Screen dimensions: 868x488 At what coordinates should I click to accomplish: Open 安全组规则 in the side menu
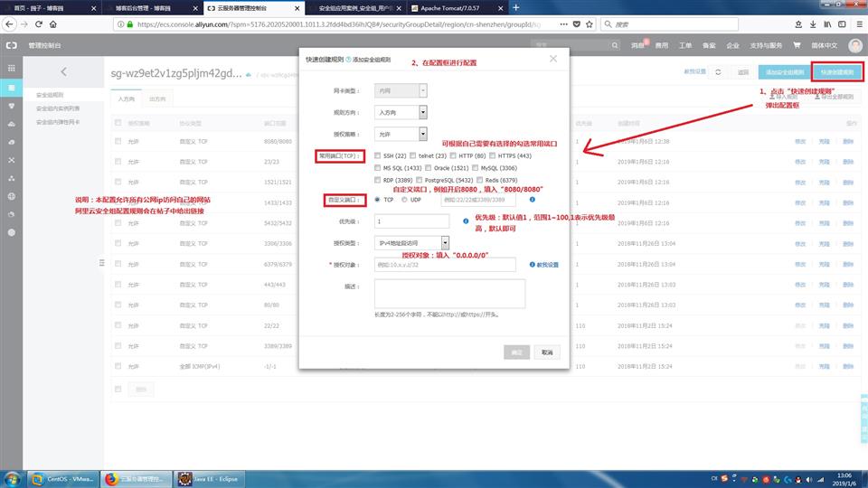pyautogui.click(x=50, y=95)
